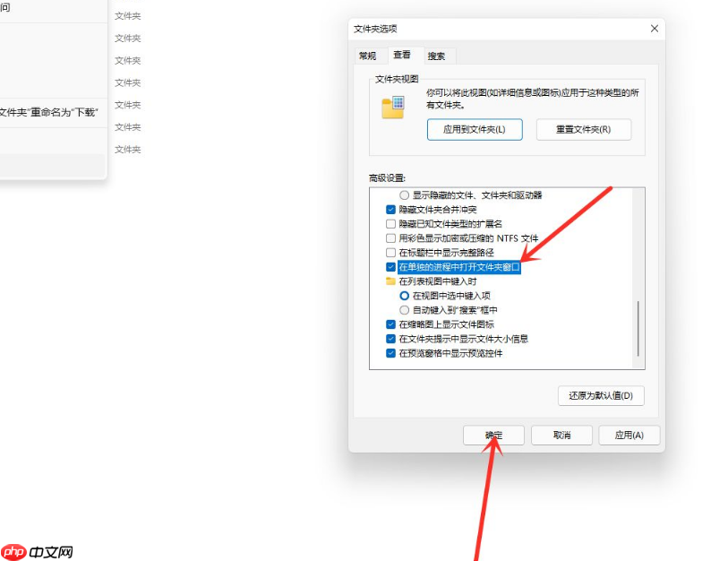Image resolution: width=728 pixels, height=561 pixels.
Task: Disable 在单独的进程中打开文件夹窗口
Action: pyautogui.click(x=390, y=266)
